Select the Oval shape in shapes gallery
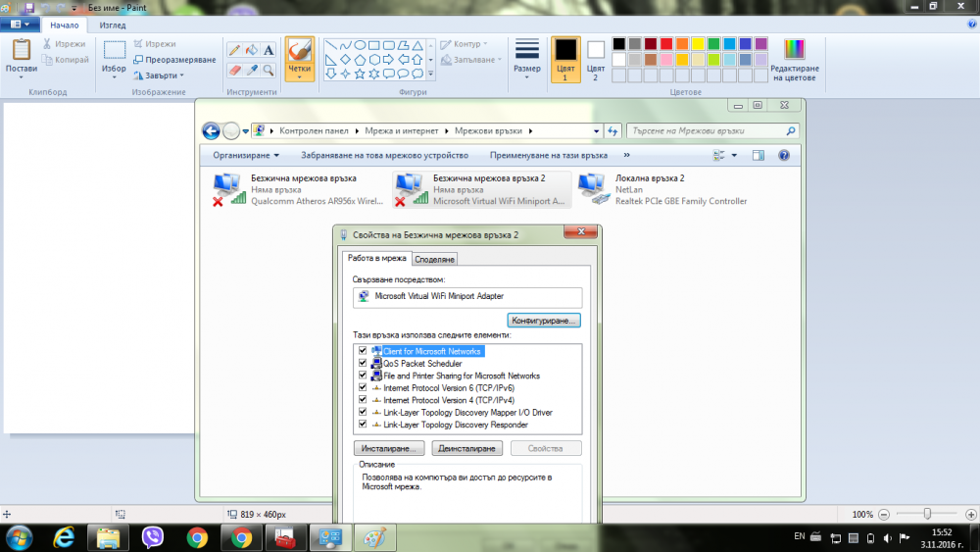 click(x=360, y=45)
